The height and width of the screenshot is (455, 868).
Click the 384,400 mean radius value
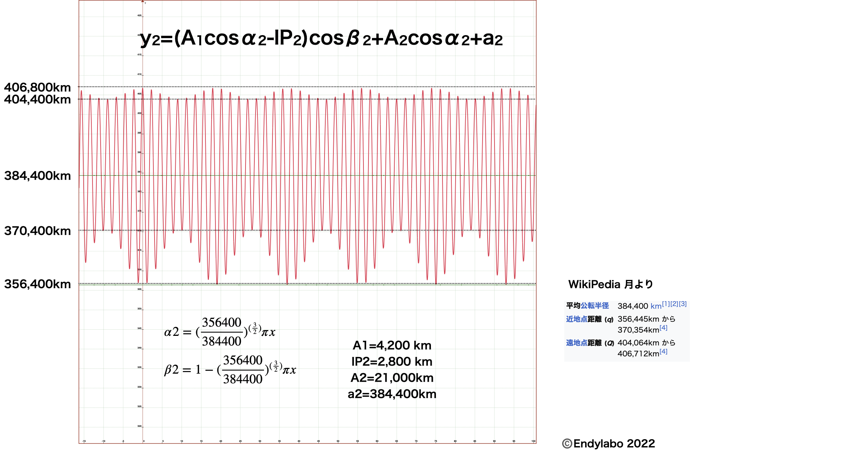point(632,306)
